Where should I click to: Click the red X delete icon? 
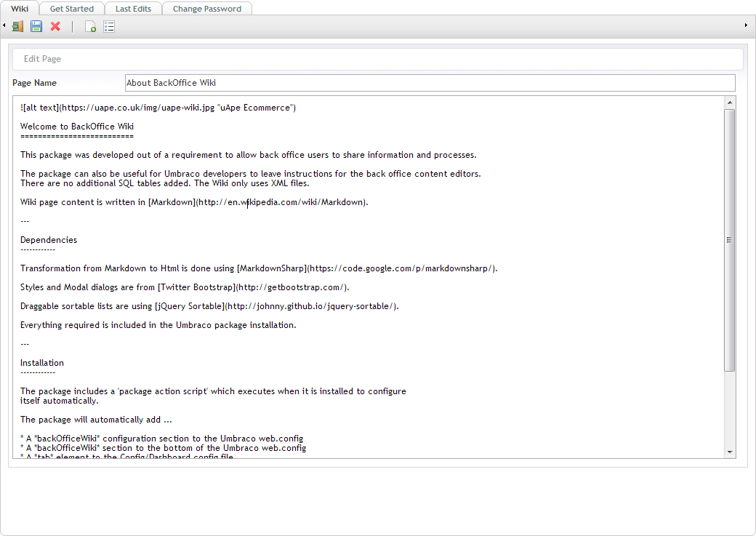pyautogui.click(x=55, y=26)
